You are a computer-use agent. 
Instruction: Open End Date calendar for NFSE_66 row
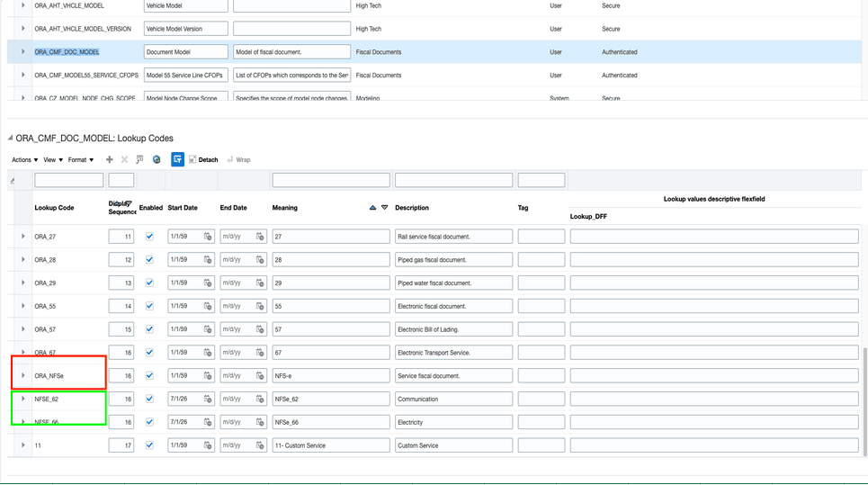260,422
